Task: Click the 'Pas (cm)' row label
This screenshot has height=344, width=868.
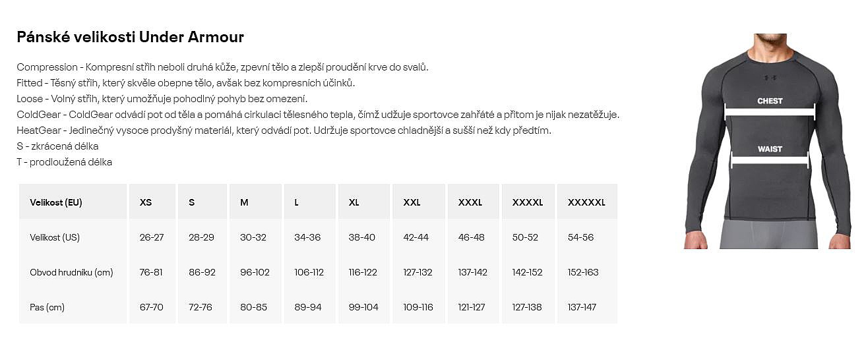Action: tap(47, 307)
